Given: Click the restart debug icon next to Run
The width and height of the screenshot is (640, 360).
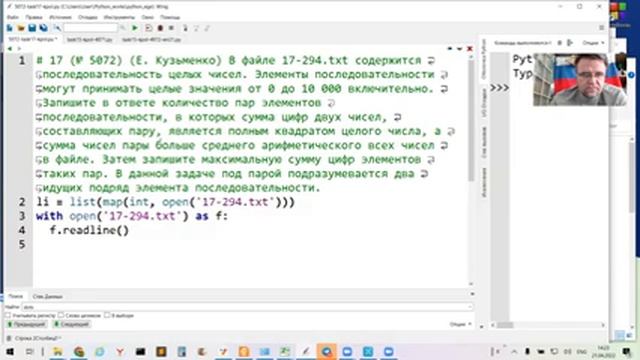Looking at the screenshot, I should [149, 28].
